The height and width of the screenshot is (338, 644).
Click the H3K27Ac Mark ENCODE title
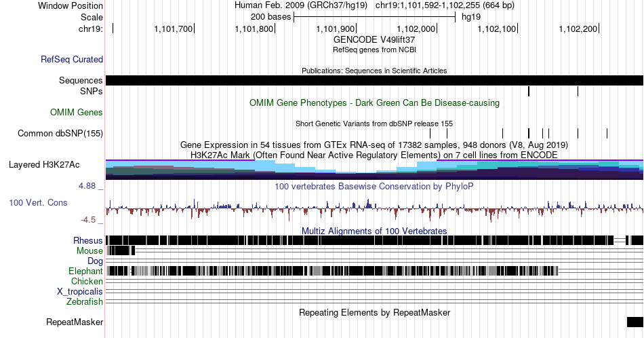tap(374, 155)
